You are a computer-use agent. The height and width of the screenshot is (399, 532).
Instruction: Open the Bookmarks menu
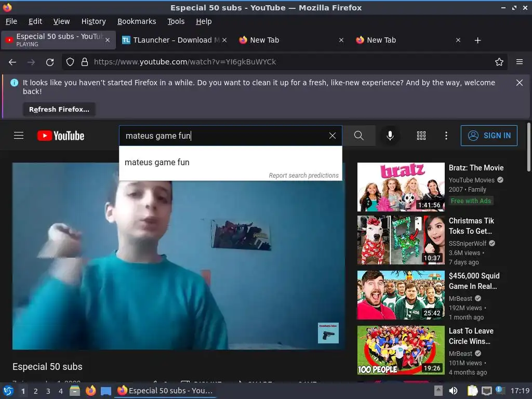[137, 21]
